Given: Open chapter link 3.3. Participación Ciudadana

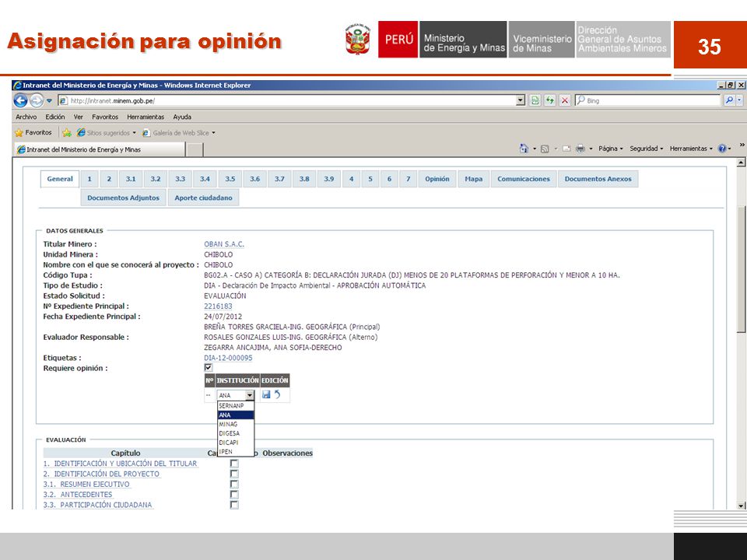Looking at the screenshot, I should click(x=98, y=505).
